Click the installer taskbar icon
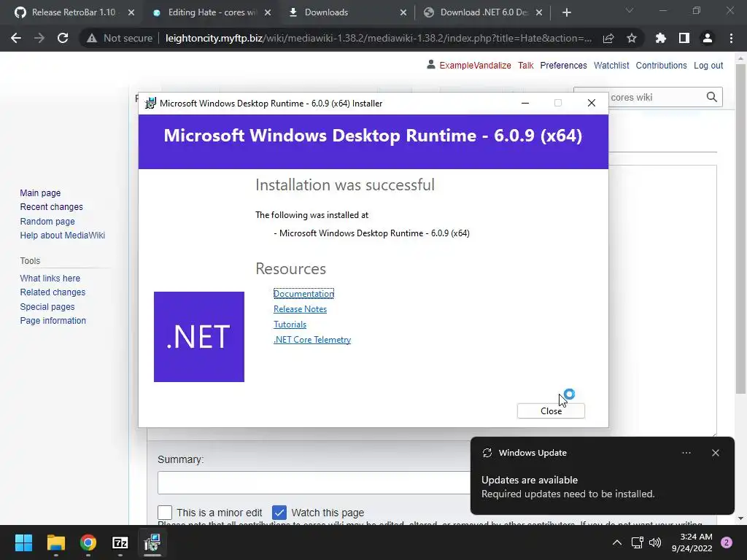Viewport: 747px width, 560px height. pos(152,542)
